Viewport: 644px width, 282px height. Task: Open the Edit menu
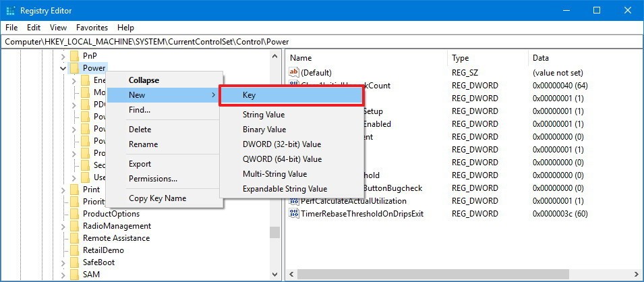tap(34, 28)
